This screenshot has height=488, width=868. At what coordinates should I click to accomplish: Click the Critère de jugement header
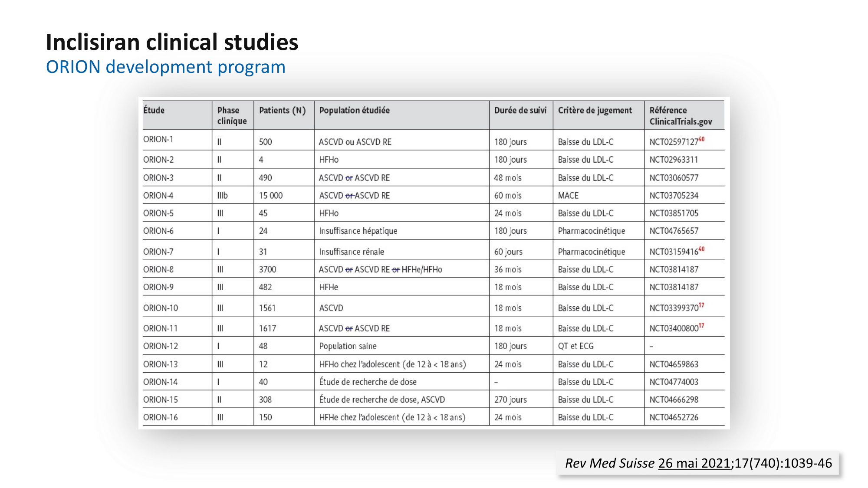(595, 110)
